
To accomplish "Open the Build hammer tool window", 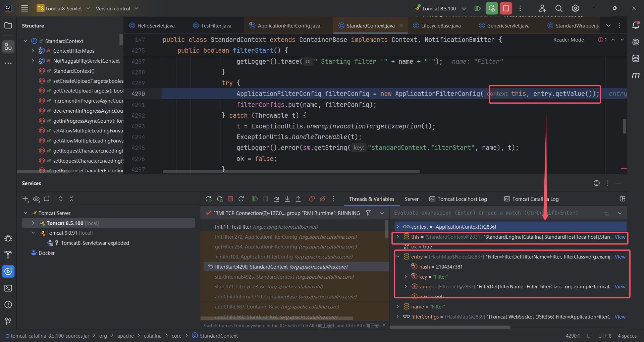I will coord(8,255).
